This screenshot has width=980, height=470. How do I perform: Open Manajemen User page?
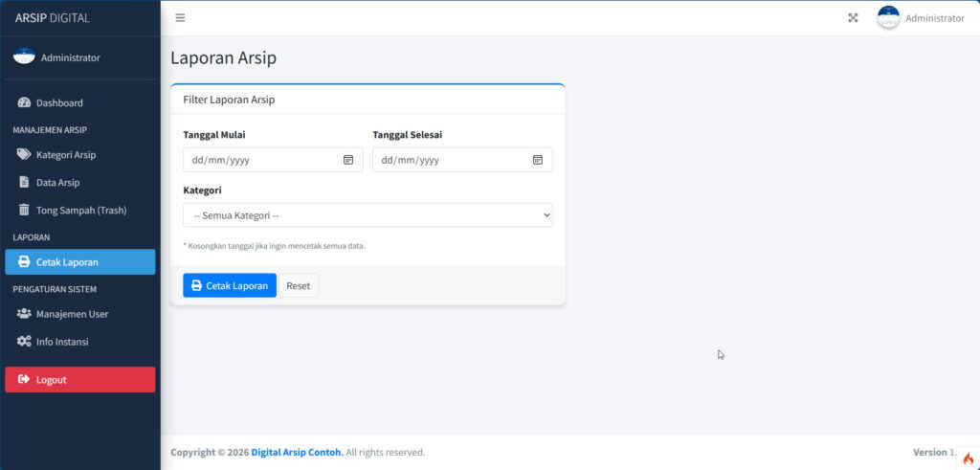pos(72,313)
